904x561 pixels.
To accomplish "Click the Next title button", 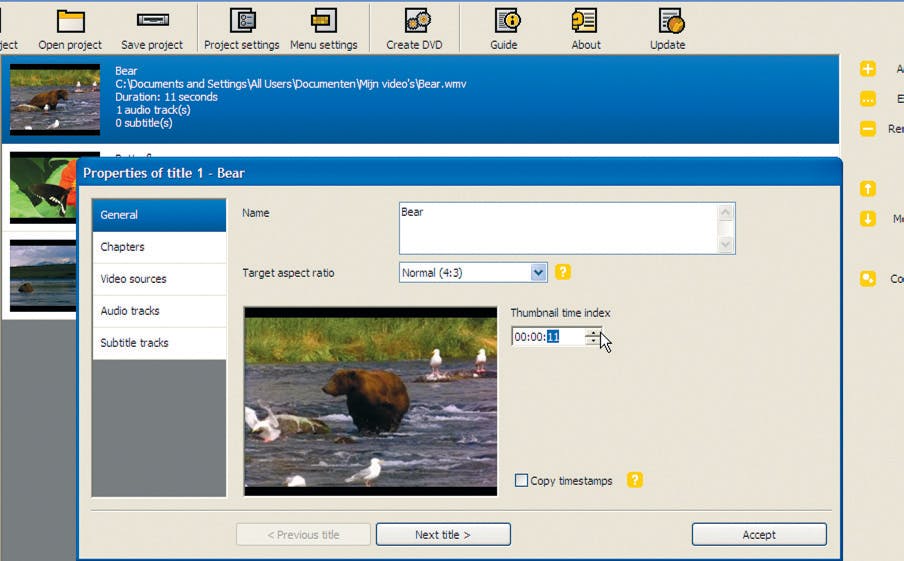I will [x=443, y=534].
